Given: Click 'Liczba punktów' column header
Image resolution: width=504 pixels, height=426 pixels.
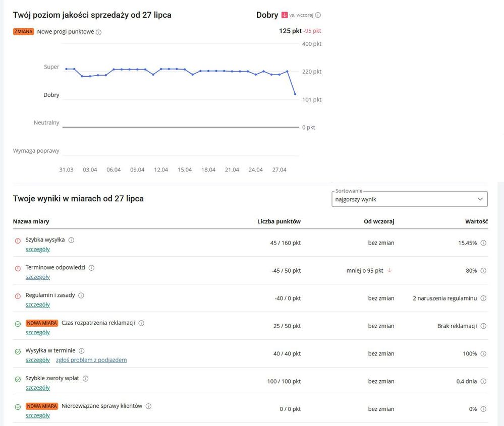Looking at the screenshot, I should point(279,221).
